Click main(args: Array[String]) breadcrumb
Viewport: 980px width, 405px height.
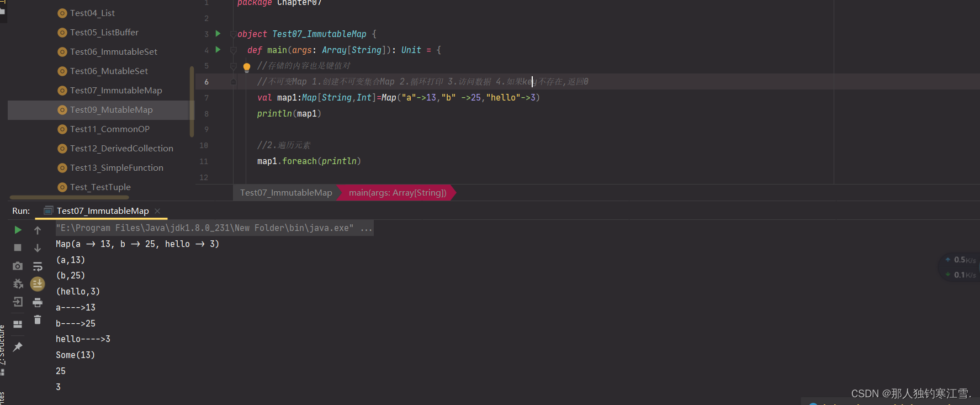coord(398,192)
